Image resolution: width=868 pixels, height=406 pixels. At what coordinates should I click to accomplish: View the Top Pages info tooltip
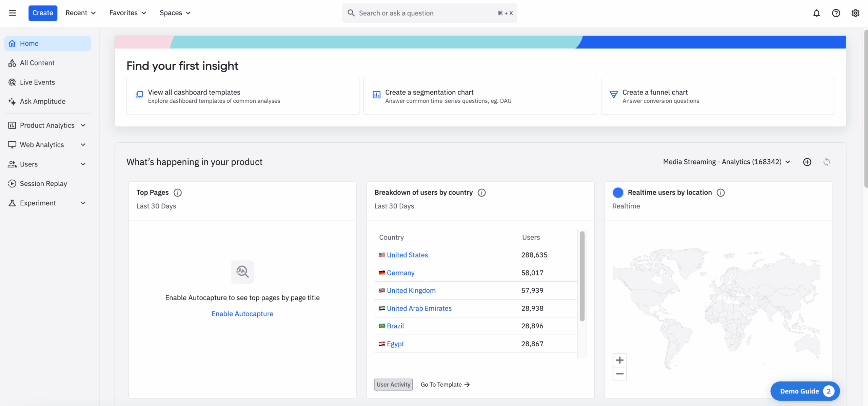[x=178, y=192]
